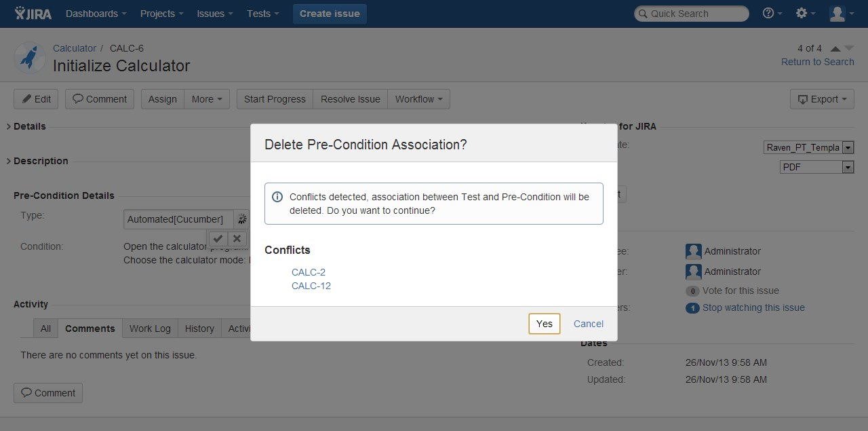This screenshot has width=868, height=431.
Task: Click the Quick Search field
Action: pos(692,14)
